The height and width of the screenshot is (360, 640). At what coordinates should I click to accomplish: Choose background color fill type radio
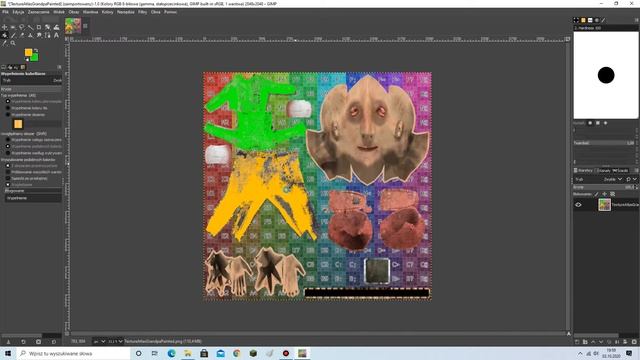(8, 108)
